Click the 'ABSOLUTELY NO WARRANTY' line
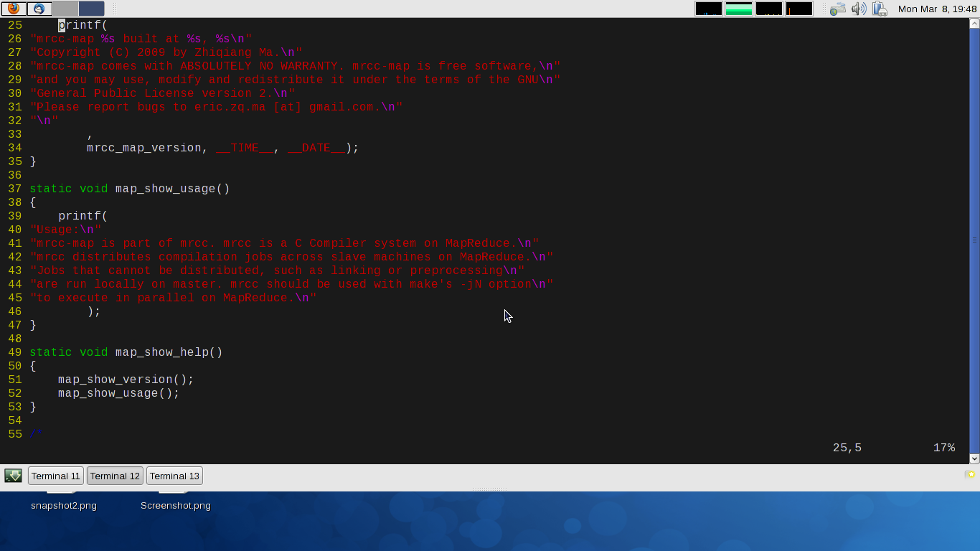The height and width of the screenshot is (551, 980). coord(295,66)
